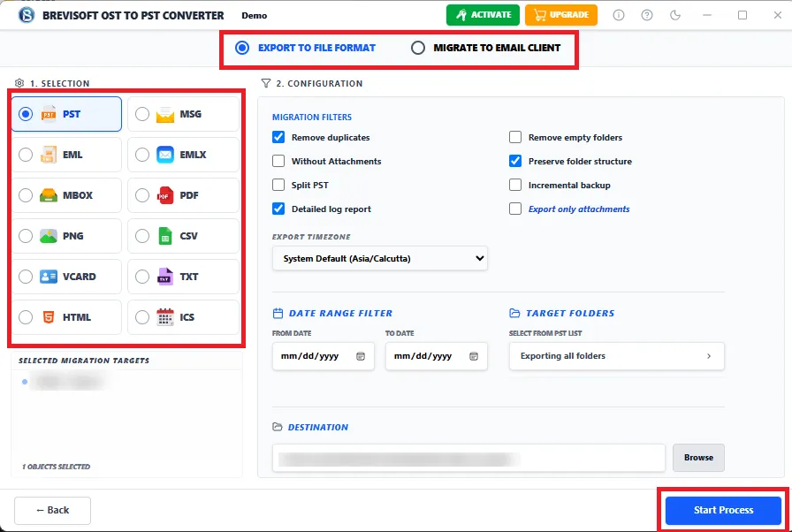Click the EML file icon
Image resolution: width=792 pixels, height=532 pixels.
click(x=49, y=155)
